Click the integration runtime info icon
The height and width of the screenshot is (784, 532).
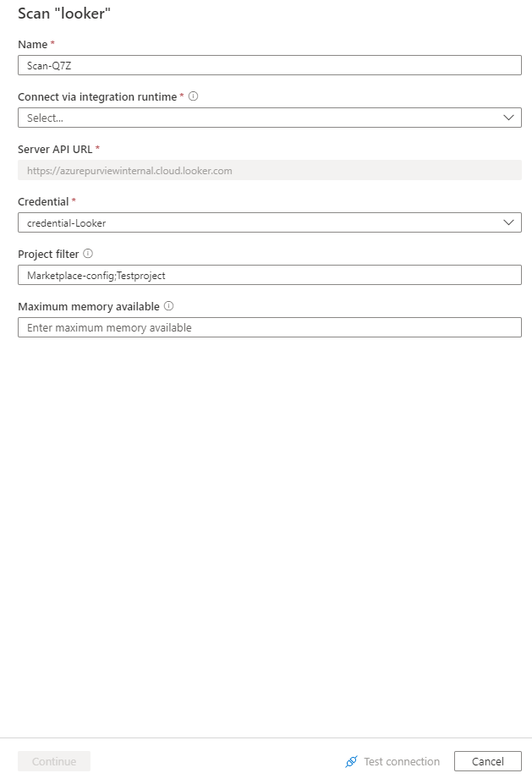194,96
